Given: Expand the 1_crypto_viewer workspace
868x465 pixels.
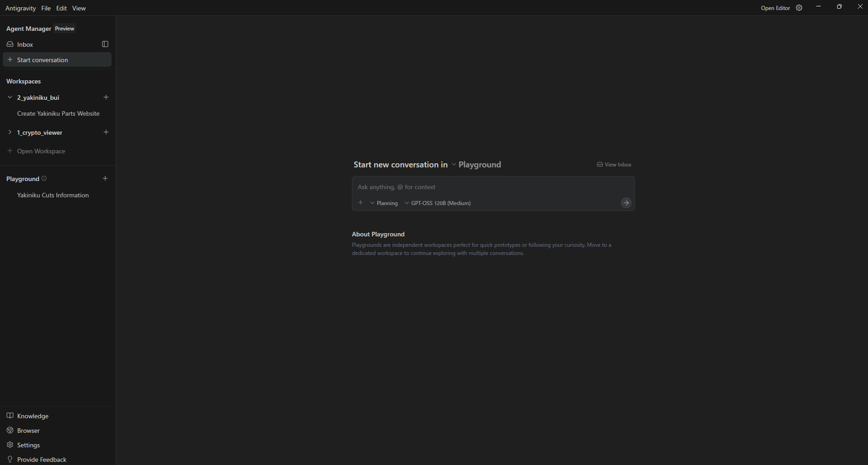Looking at the screenshot, I should pyautogui.click(x=10, y=132).
